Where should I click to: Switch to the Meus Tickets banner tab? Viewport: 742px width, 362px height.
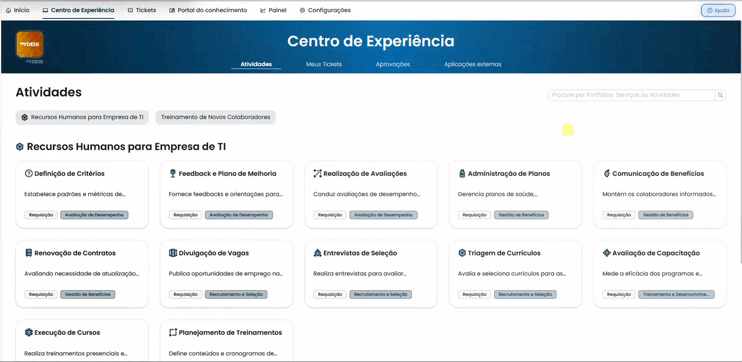click(x=324, y=64)
